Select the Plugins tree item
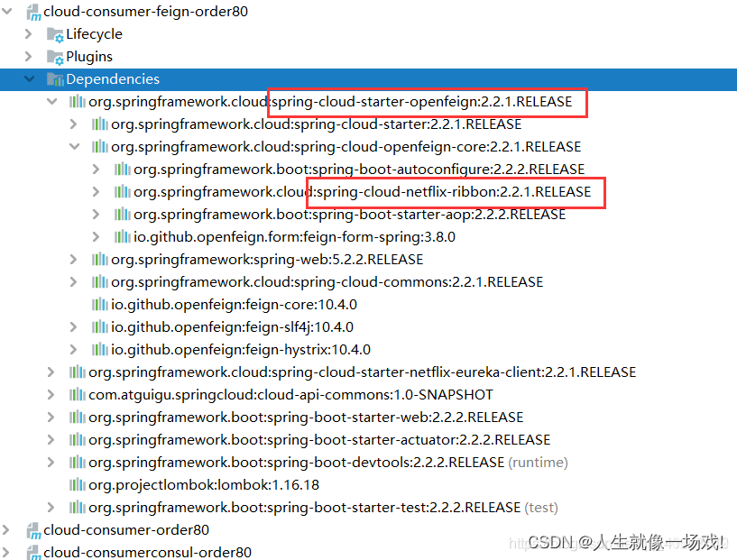737x560 pixels. click(x=89, y=57)
